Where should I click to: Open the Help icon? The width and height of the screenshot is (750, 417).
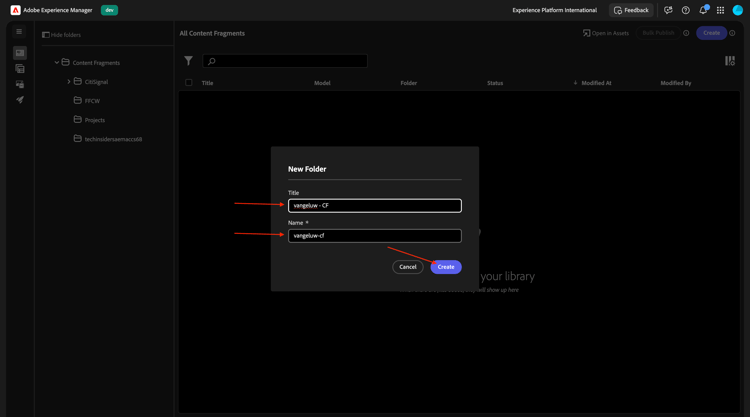686,10
